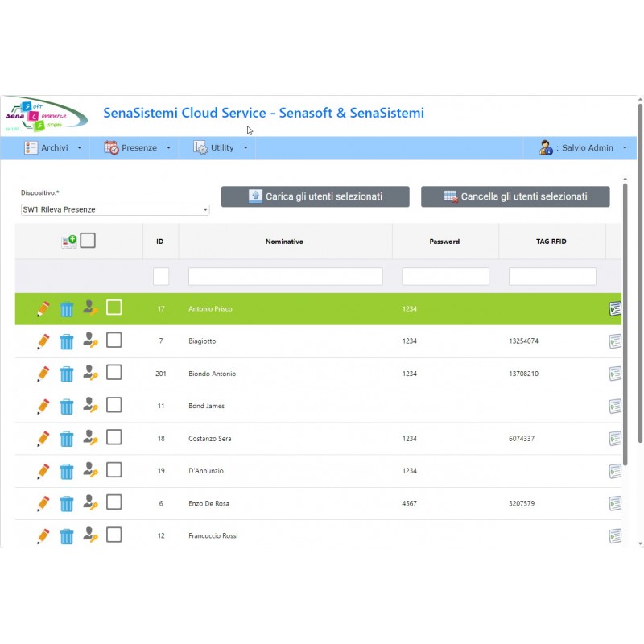Edit Biagiotto with the pencil icon
This screenshot has height=644, width=644.
coord(43,341)
